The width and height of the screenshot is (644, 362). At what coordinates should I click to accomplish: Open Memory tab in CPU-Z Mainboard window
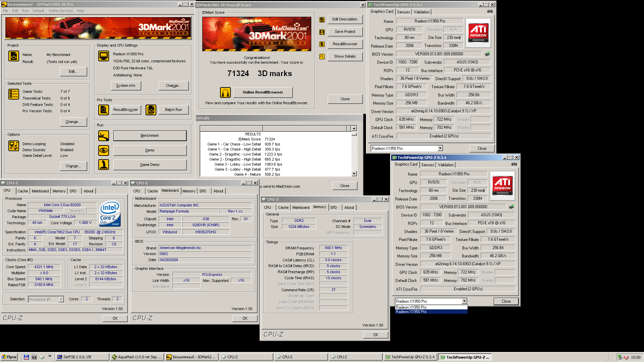point(189,191)
